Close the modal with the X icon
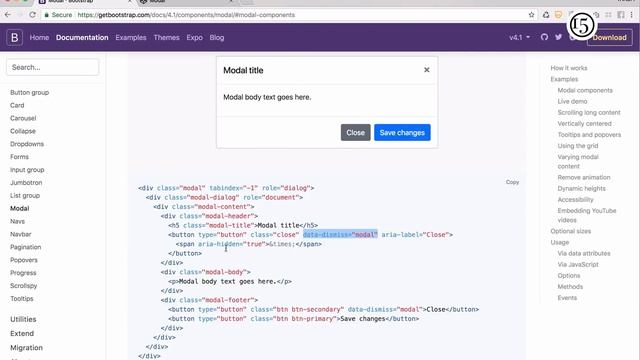The image size is (640, 360). point(427,70)
